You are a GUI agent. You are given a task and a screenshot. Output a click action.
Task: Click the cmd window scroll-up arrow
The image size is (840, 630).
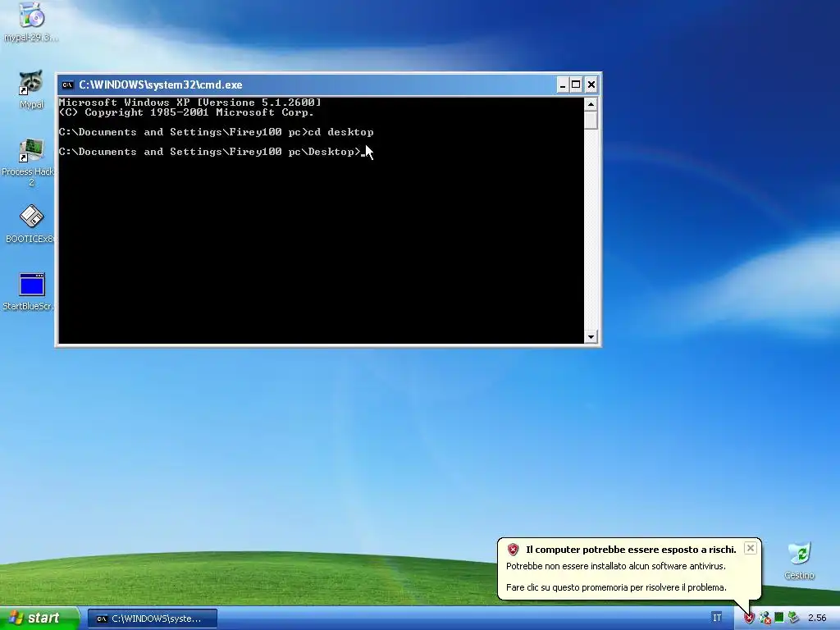coord(591,104)
